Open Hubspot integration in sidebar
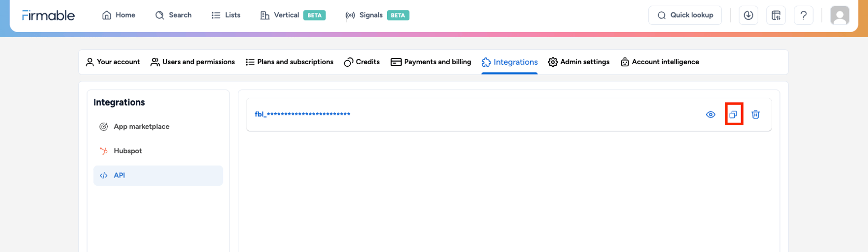 (x=158, y=151)
